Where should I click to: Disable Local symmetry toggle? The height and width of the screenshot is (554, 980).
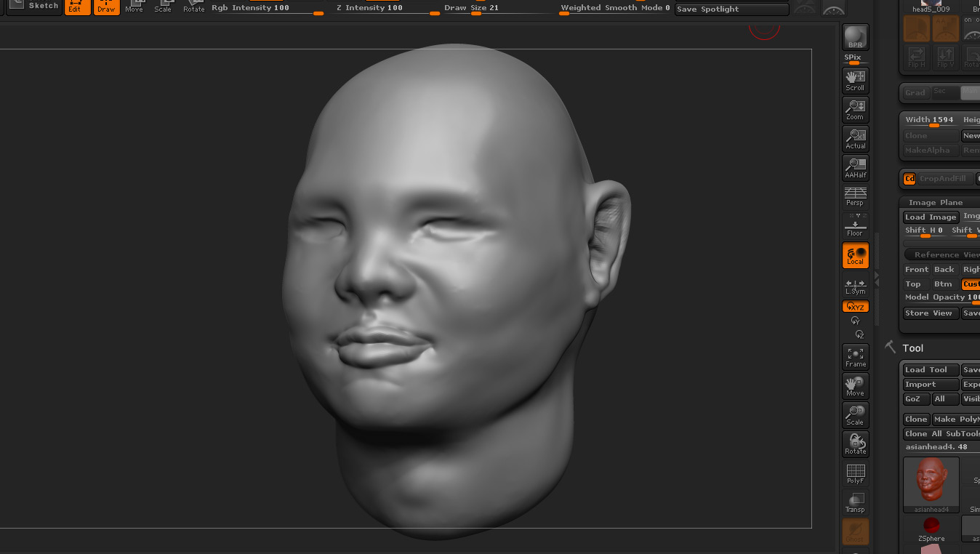click(855, 255)
